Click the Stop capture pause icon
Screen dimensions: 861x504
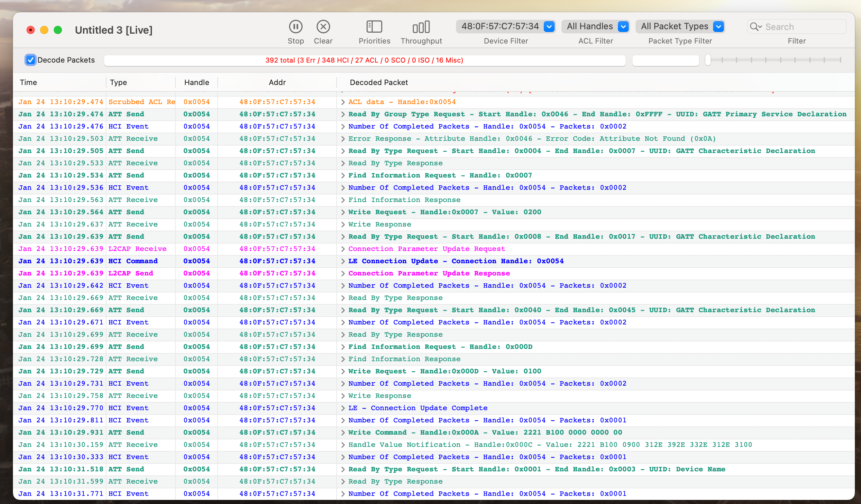[296, 27]
